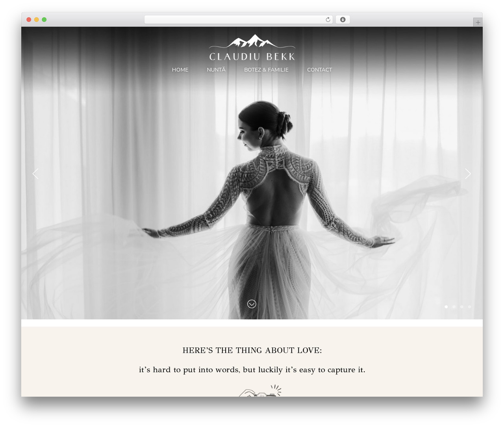Maximize the window with green button
Viewport: 504px width, 427px height.
tap(44, 20)
